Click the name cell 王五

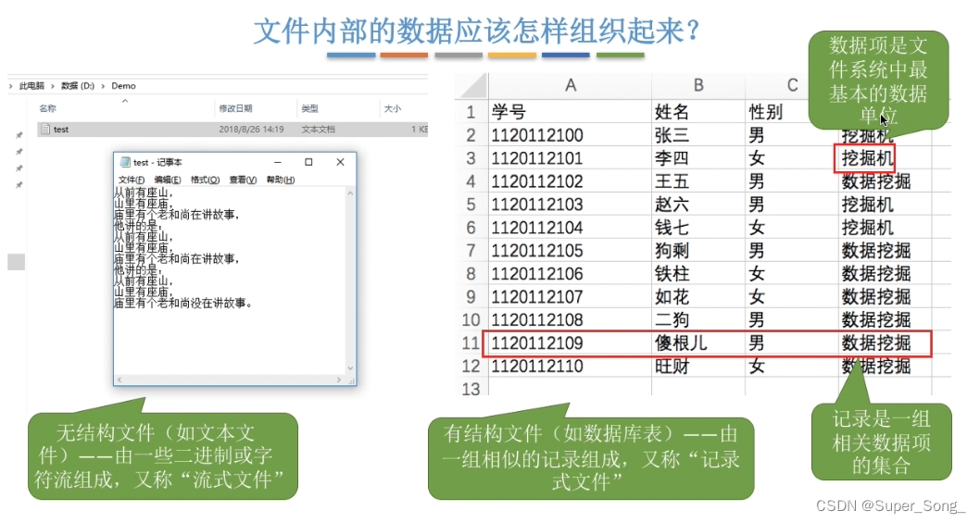coord(698,181)
